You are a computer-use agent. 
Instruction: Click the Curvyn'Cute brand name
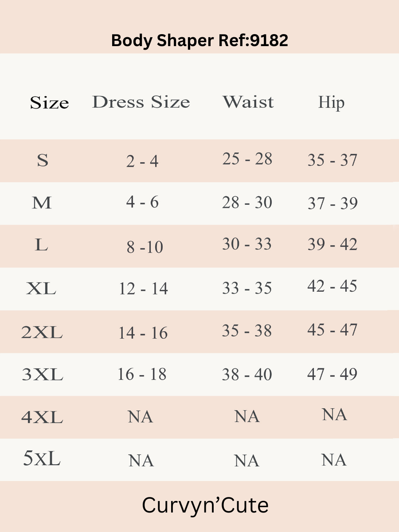(205, 505)
